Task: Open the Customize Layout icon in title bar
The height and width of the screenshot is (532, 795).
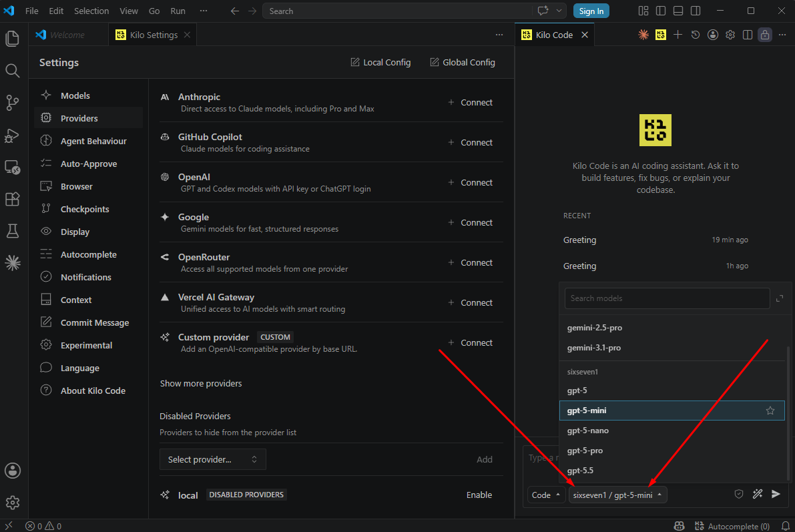Action: (643, 11)
